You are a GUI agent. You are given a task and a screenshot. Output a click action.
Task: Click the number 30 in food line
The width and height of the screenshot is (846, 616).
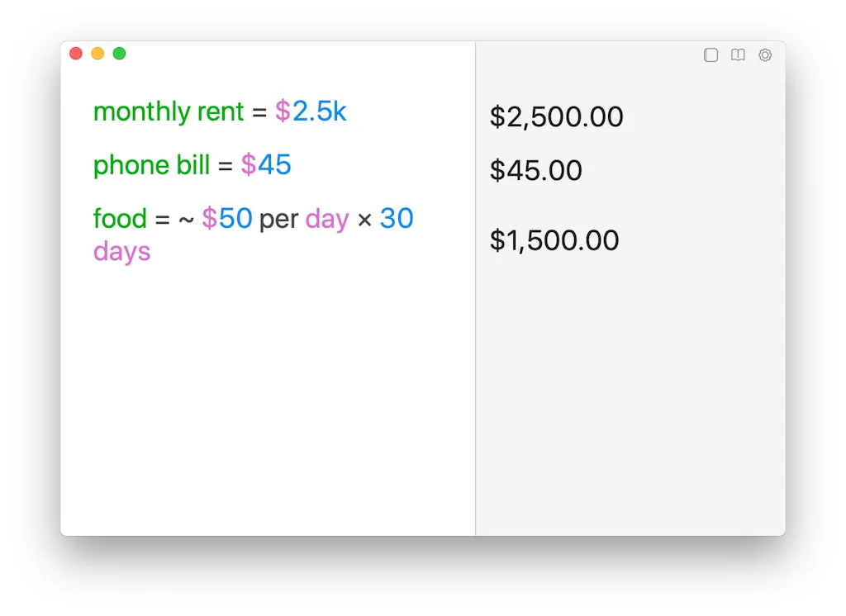tap(397, 219)
